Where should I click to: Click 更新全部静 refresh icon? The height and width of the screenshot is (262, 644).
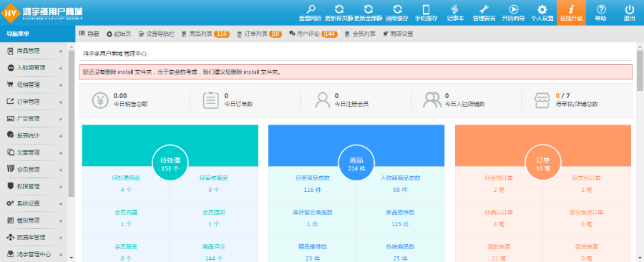pyautogui.click(x=368, y=9)
